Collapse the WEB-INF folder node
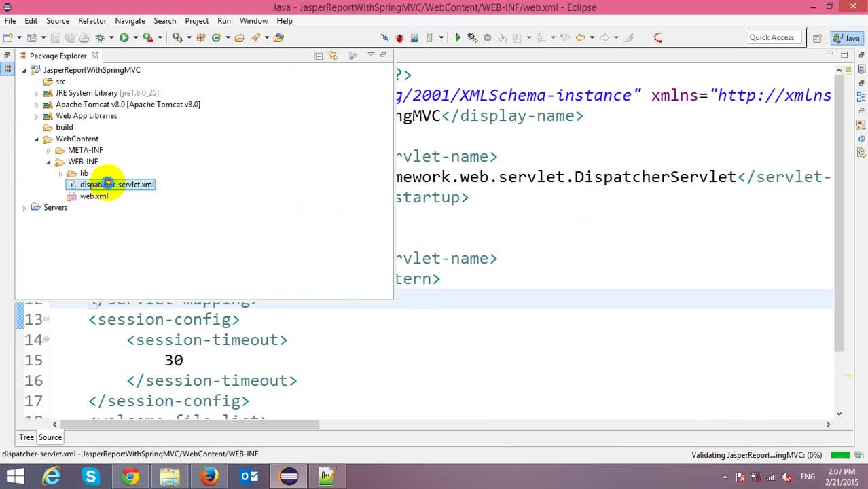 (x=49, y=162)
